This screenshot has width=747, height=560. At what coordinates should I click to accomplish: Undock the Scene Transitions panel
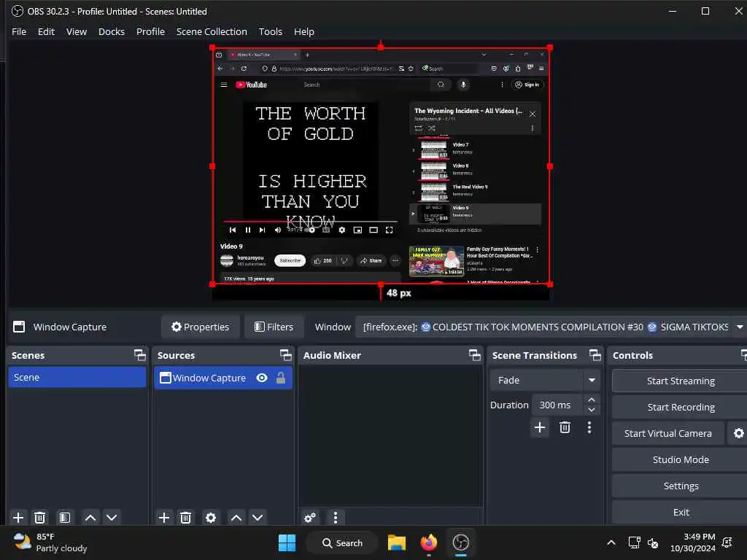[595, 355]
